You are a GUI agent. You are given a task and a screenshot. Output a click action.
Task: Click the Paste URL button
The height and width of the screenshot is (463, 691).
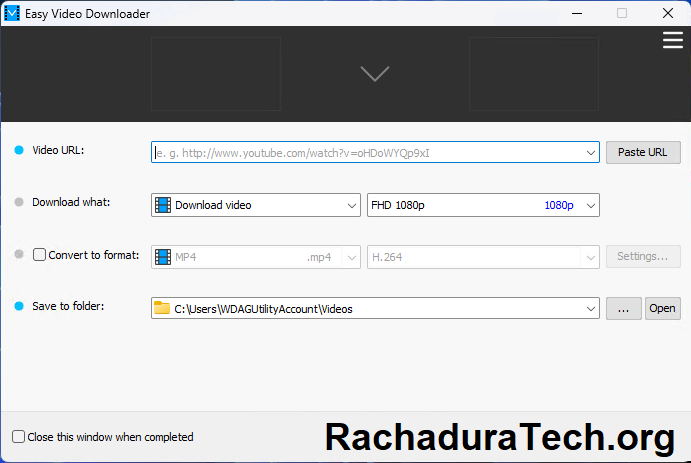click(643, 152)
